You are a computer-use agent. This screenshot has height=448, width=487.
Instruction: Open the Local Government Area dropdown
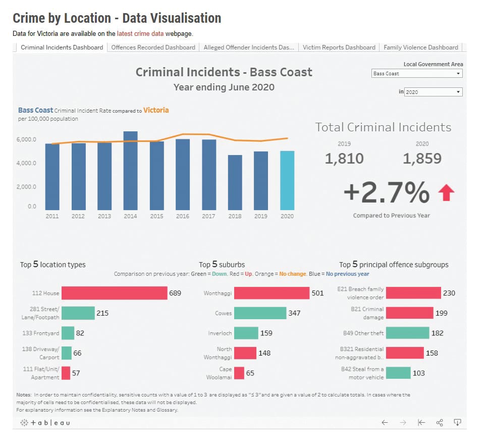tap(416, 74)
